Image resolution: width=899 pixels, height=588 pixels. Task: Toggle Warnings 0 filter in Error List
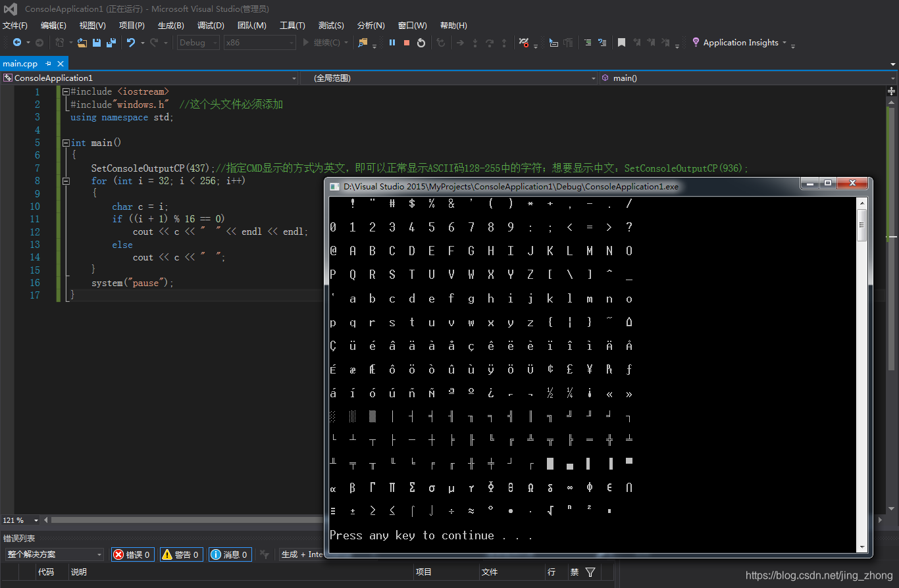[181, 554]
